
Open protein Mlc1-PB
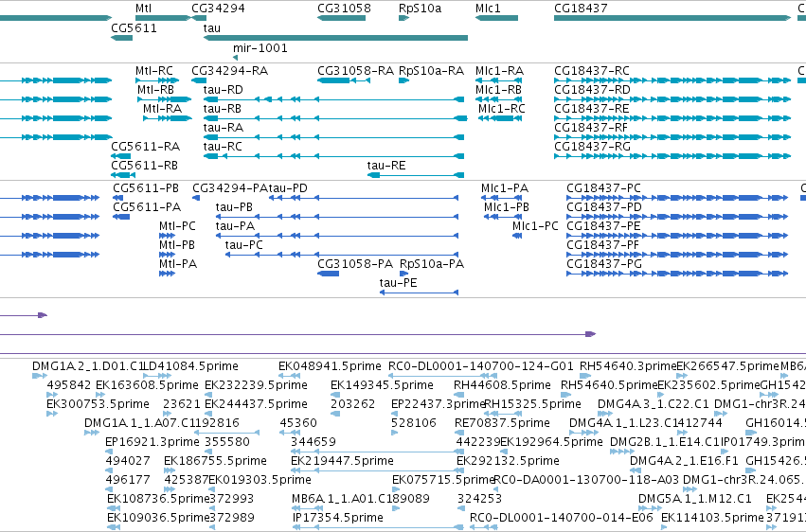(x=507, y=207)
